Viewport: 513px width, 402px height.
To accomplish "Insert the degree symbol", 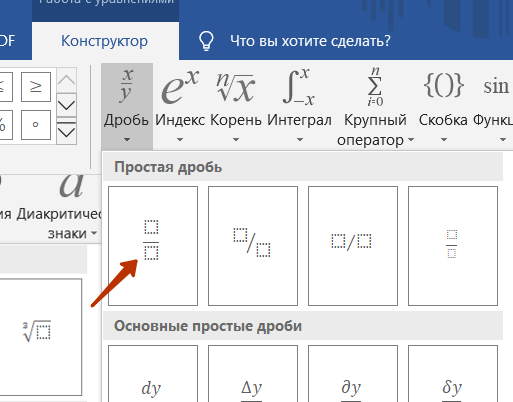I will (36, 125).
